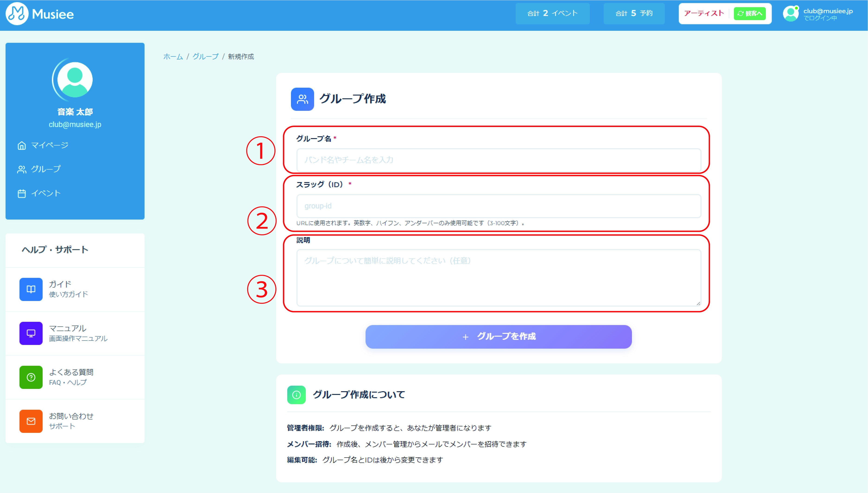Click the 合計 5 予約 button

tap(634, 14)
